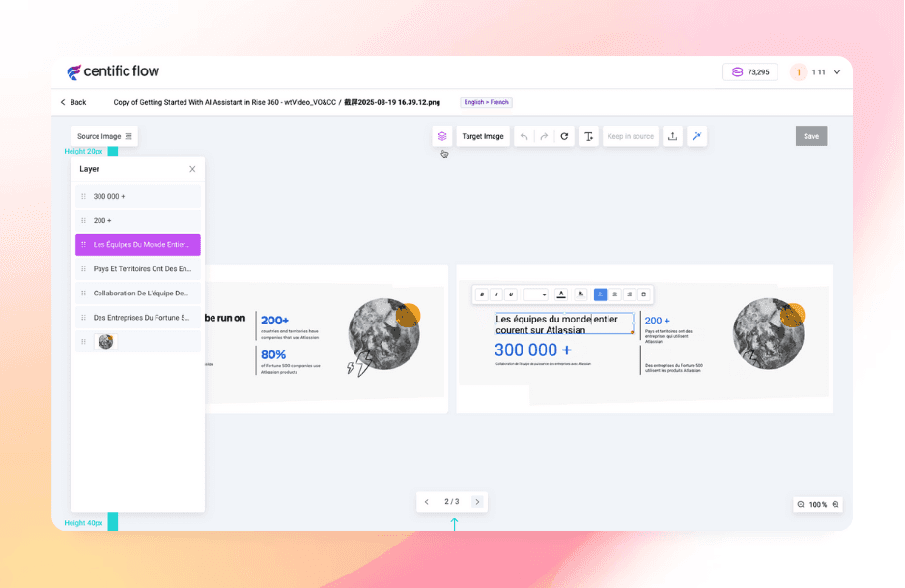Open the credits balance 73,295
The width and height of the screenshot is (905, 588).
point(750,72)
